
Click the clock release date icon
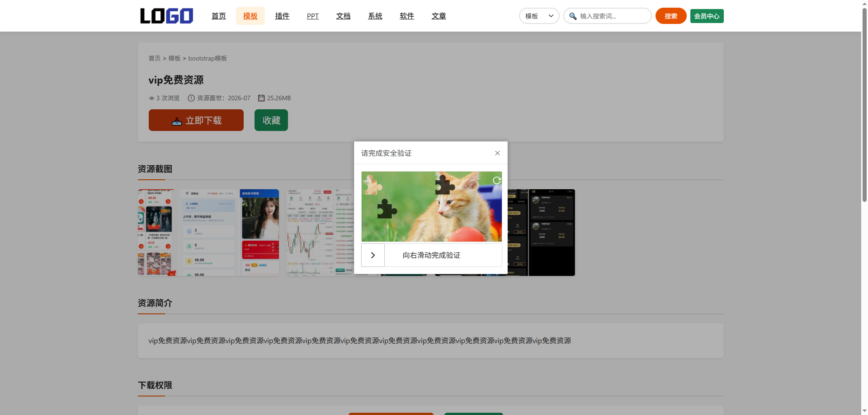coord(191,98)
